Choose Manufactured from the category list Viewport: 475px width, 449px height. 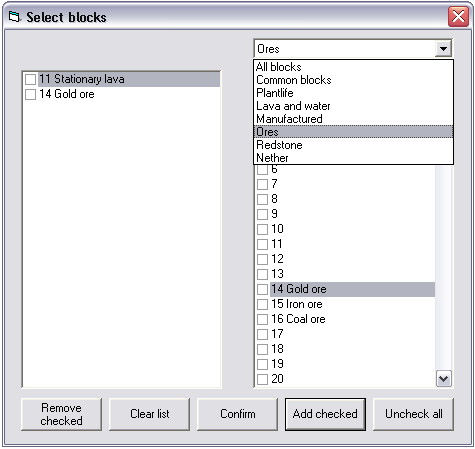point(353,119)
